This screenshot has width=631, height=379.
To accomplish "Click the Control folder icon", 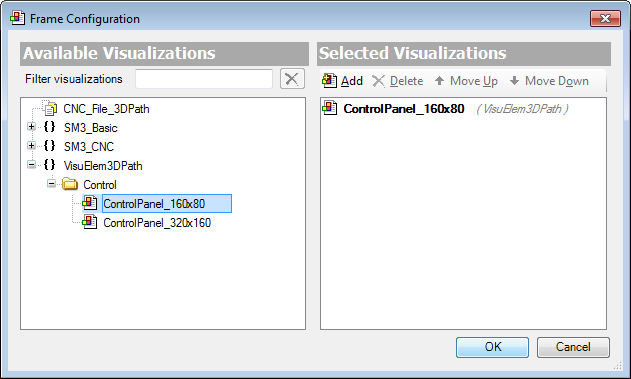I will (70, 184).
